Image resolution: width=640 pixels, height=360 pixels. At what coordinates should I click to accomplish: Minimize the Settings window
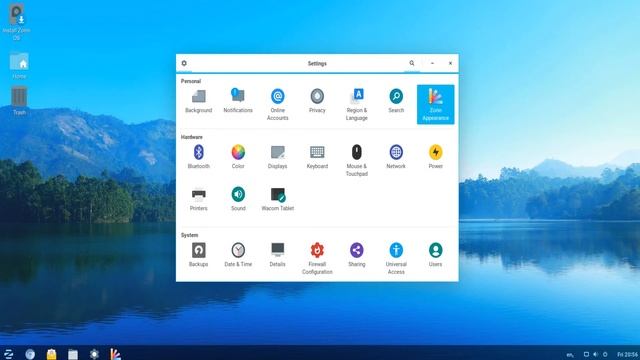(432, 63)
